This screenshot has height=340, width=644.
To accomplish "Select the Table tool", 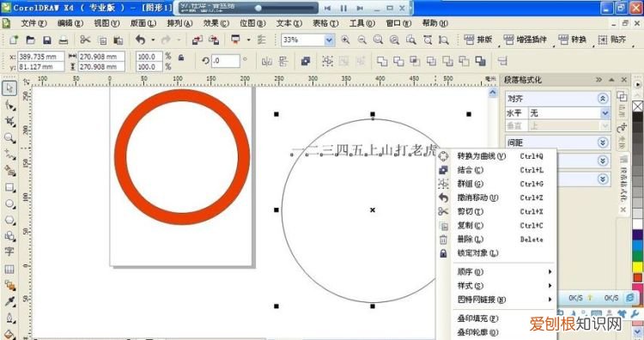I will click(x=9, y=269).
